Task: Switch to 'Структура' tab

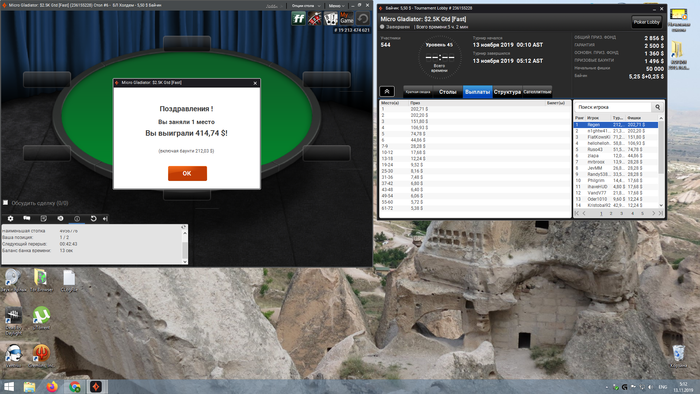Action: pos(507,91)
